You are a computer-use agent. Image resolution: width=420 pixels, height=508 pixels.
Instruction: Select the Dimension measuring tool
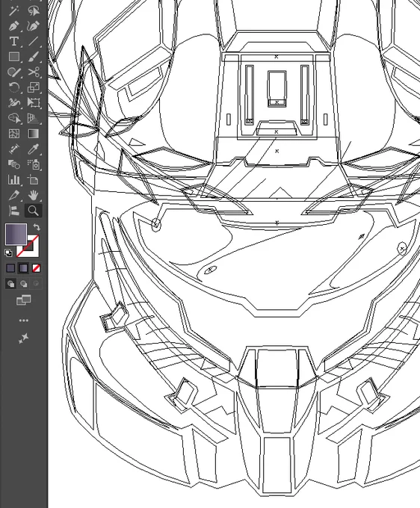[14, 149]
